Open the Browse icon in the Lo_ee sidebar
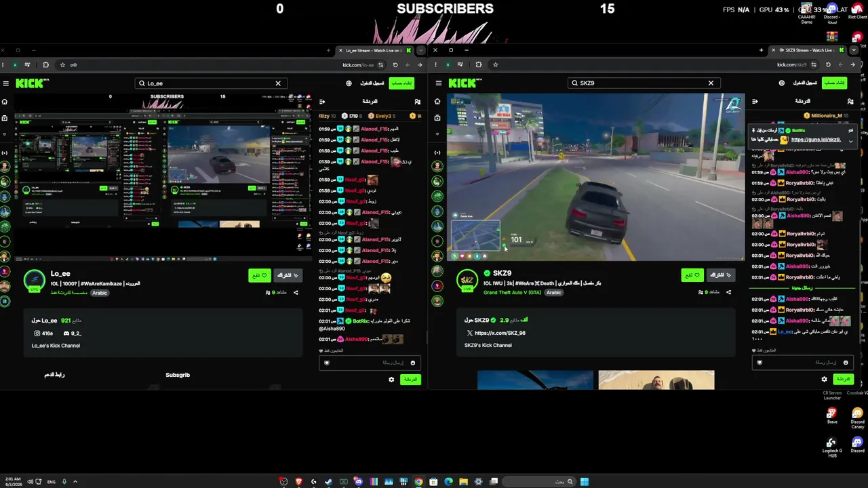This screenshot has height=488, width=868. pos(5,118)
